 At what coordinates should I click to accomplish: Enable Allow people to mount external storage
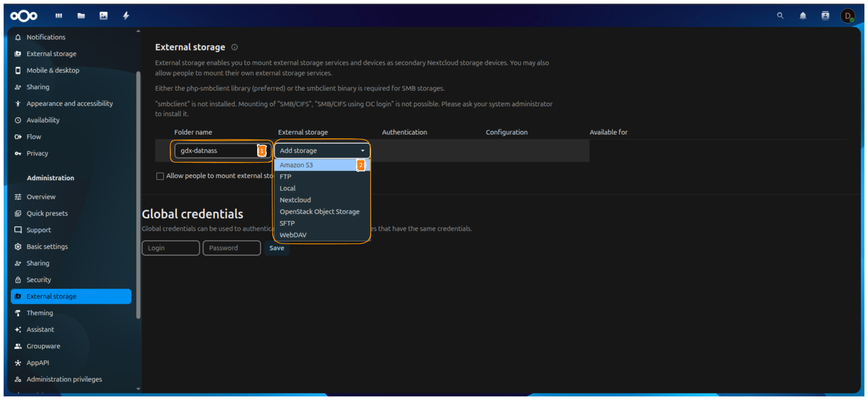pyautogui.click(x=160, y=176)
